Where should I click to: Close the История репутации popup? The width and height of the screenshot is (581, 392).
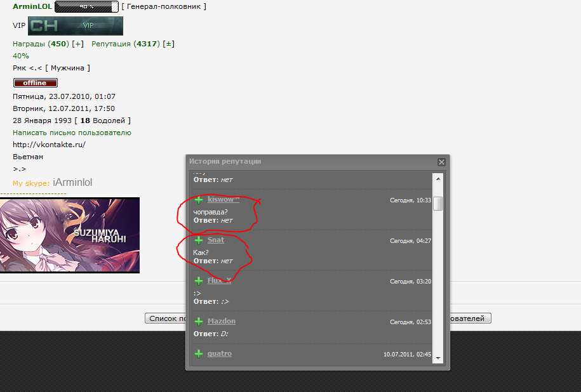pos(441,162)
